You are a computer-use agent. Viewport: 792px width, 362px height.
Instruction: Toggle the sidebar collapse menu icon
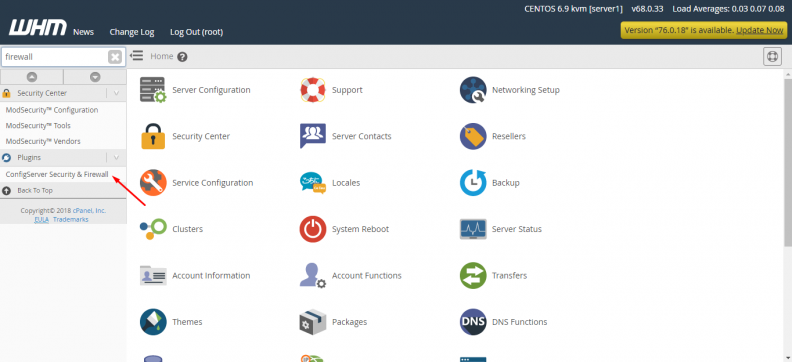136,56
